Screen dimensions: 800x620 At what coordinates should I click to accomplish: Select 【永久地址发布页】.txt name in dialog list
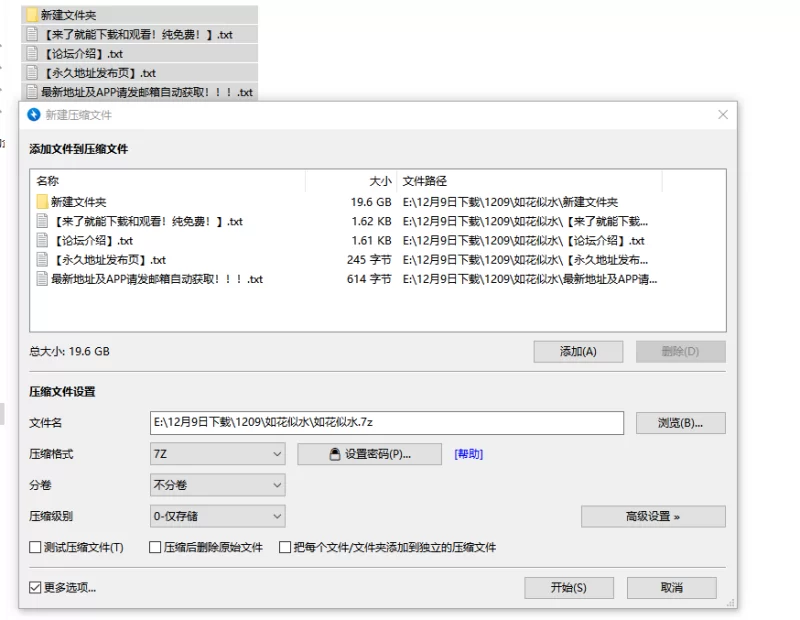tap(109, 260)
